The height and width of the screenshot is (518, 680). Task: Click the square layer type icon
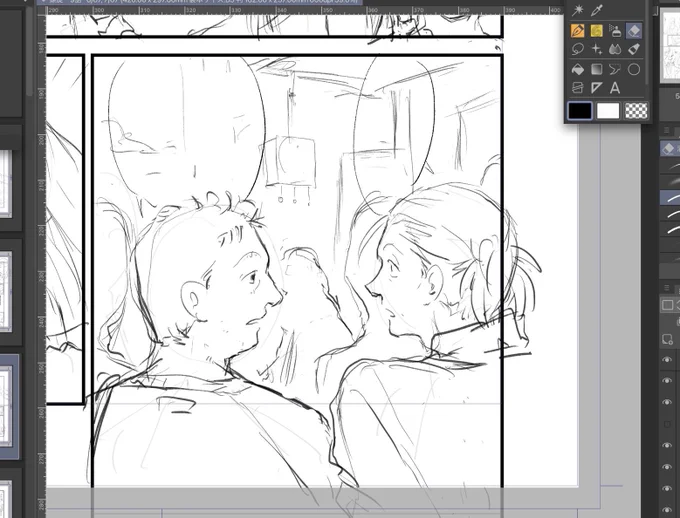[x=667, y=305]
